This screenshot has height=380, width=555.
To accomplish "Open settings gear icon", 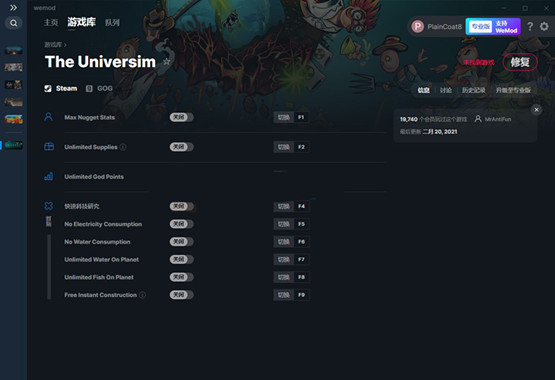I will coord(544,27).
